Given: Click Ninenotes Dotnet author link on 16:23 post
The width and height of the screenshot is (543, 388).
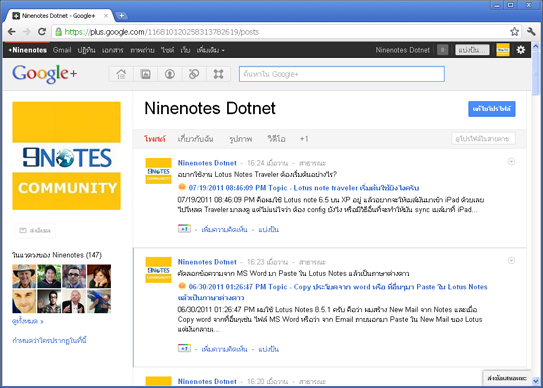Looking at the screenshot, I should [x=207, y=262].
